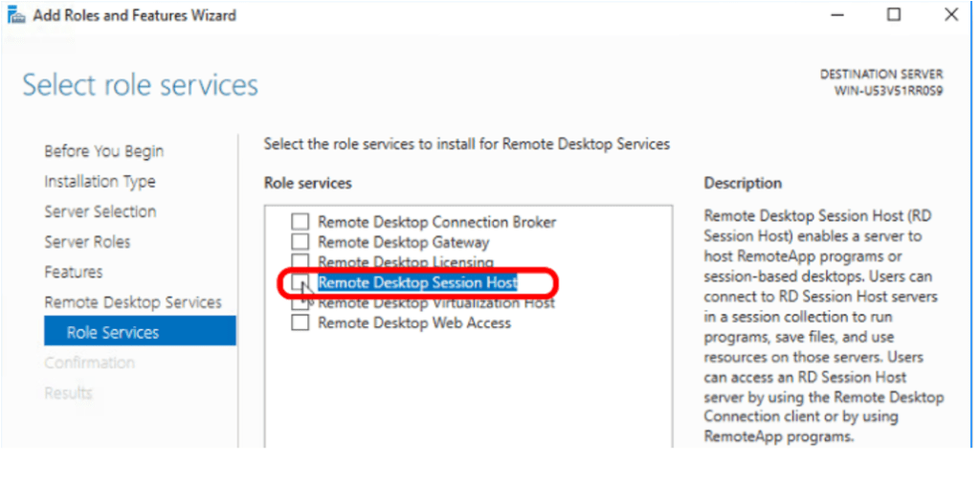Tick the Remote Desktop Licensing checkbox
The width and height of the screenshot is (980, 484).
coord(301,261)
